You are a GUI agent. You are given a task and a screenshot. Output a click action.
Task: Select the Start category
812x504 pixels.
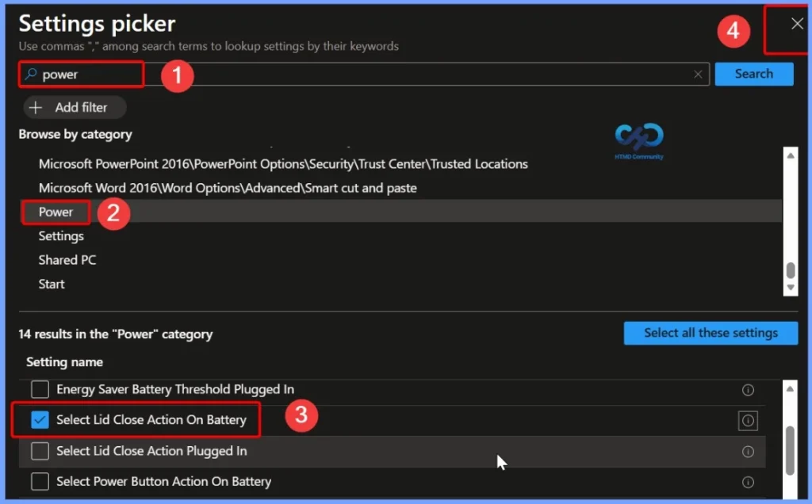(x=51, y=284)
